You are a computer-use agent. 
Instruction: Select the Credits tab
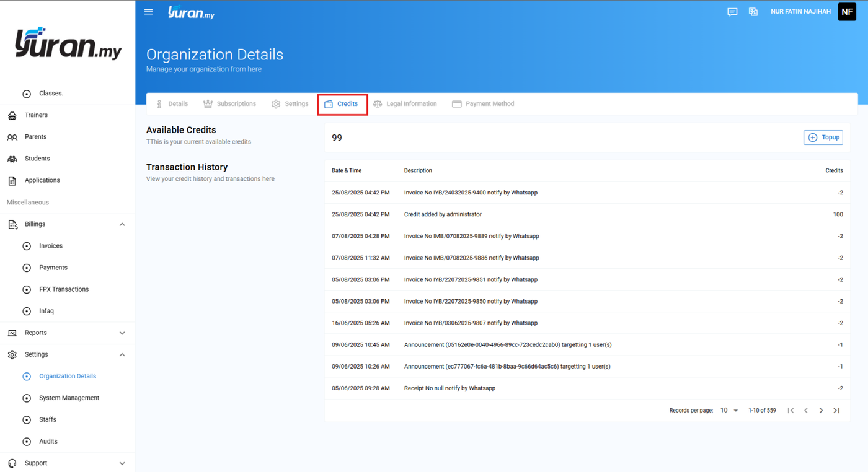(x=341, y=104)
